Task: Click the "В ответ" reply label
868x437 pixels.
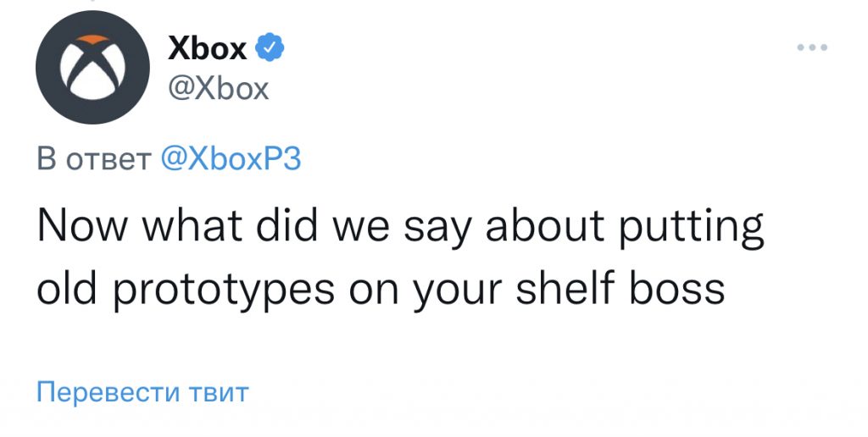Action: pyautogui.click(x=94, y=159)
